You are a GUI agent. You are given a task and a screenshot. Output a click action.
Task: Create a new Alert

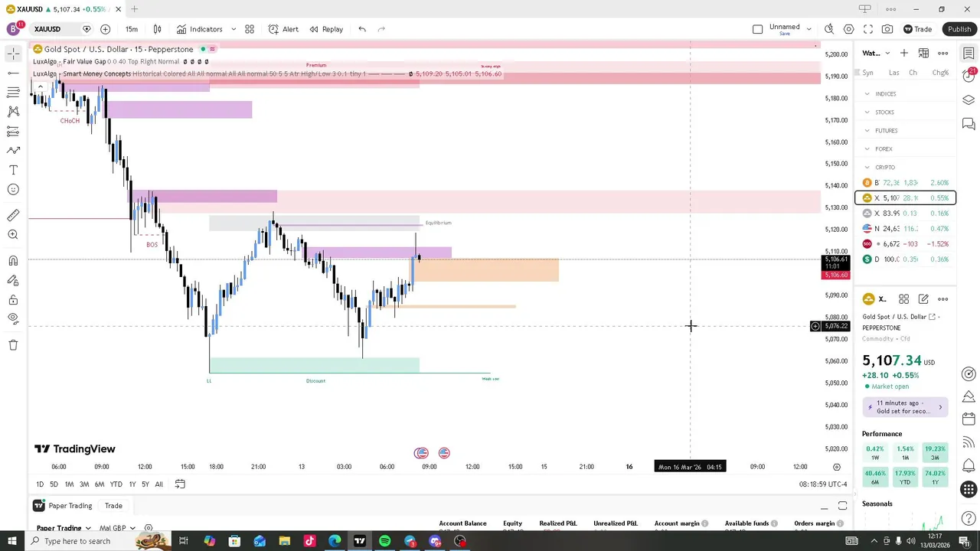pos(283,29)
